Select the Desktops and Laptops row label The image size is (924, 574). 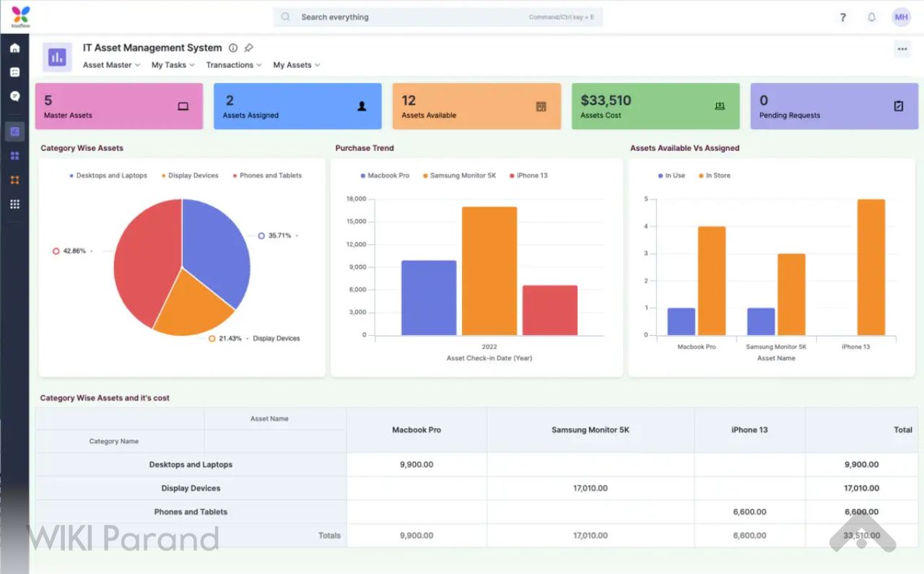[x=191, y=465]
